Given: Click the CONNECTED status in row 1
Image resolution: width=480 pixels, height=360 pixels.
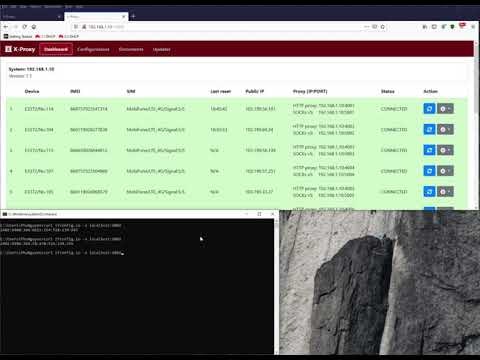Looking at the screenshot, I should [394, 109].
